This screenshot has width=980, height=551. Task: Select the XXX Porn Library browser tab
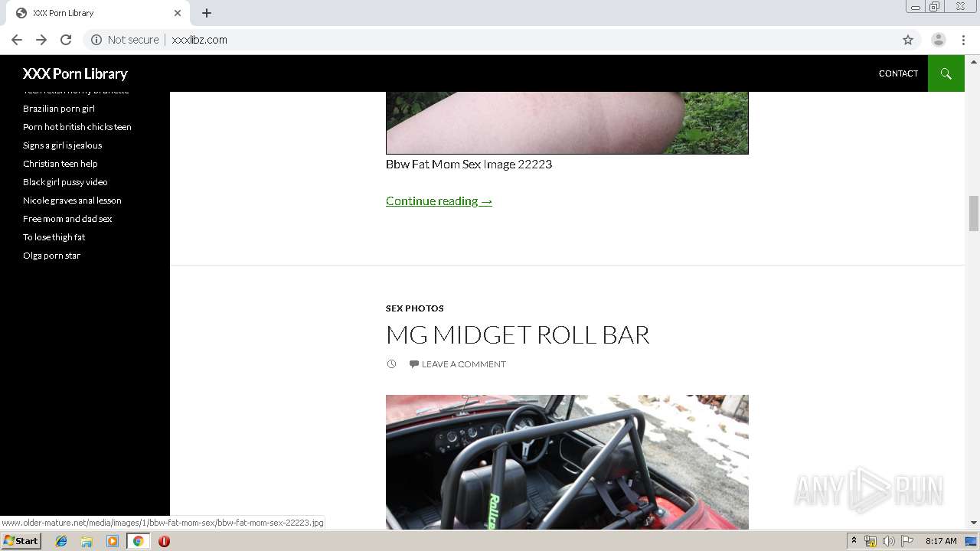(98, 13)
